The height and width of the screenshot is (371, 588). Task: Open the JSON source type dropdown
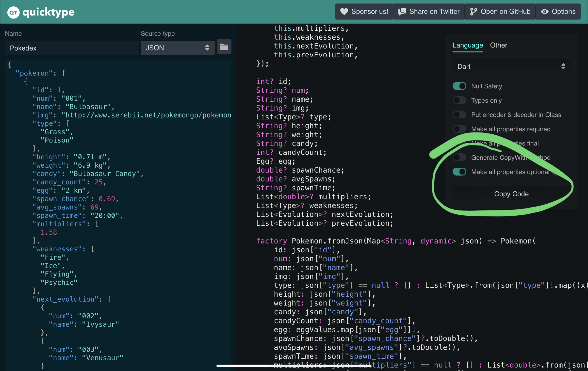[x=177, y=48]
